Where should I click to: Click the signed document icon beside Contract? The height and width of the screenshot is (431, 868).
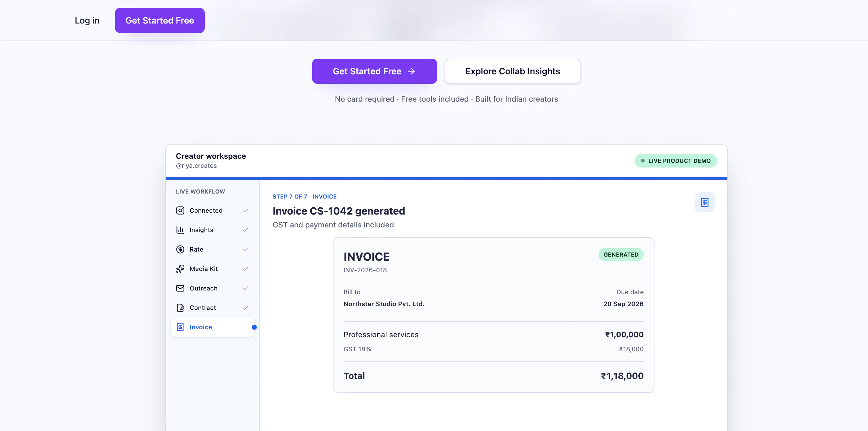180,308
